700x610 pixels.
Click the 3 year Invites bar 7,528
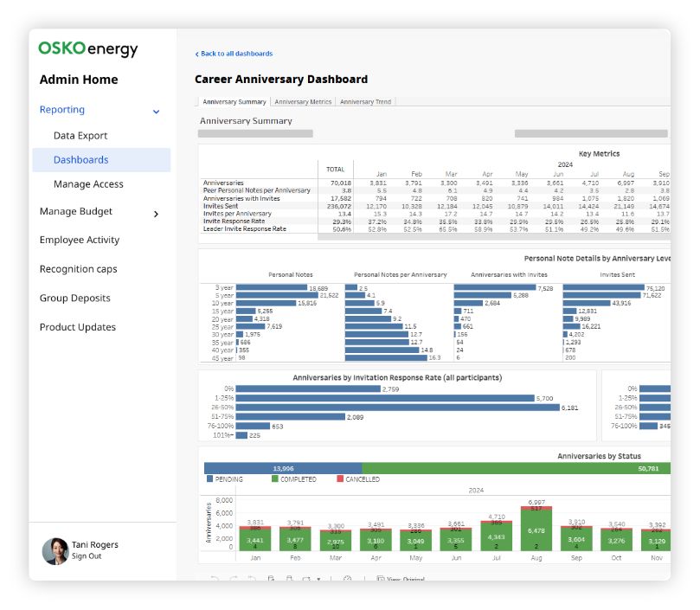[495, 288]
